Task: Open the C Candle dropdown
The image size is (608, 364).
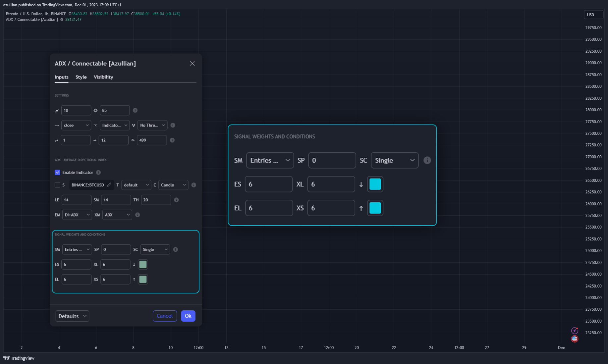Action: [x=173, y=185]
